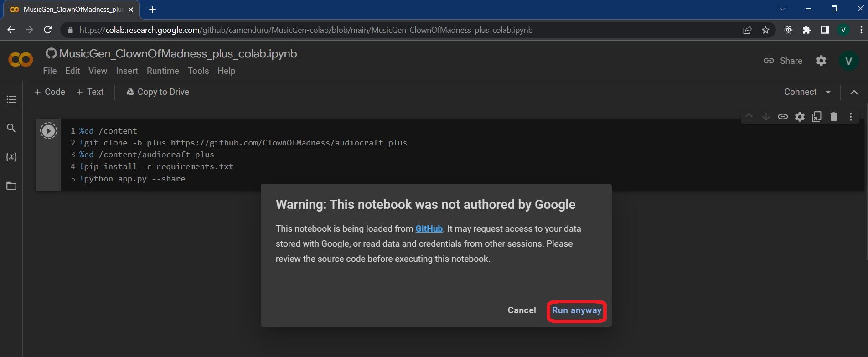The image size is (868, 357).
Task: Reload the page
Action: click(x=47, y=30)
